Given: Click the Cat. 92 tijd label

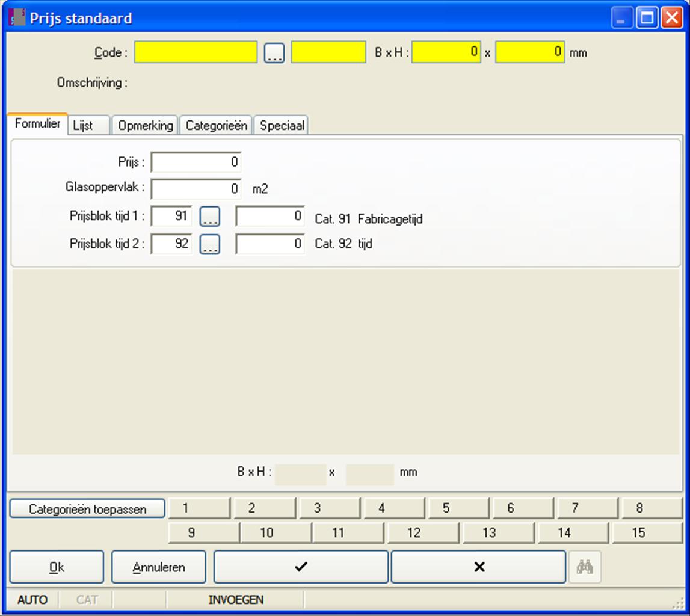Looking at the screenshot, I should 343,243.
